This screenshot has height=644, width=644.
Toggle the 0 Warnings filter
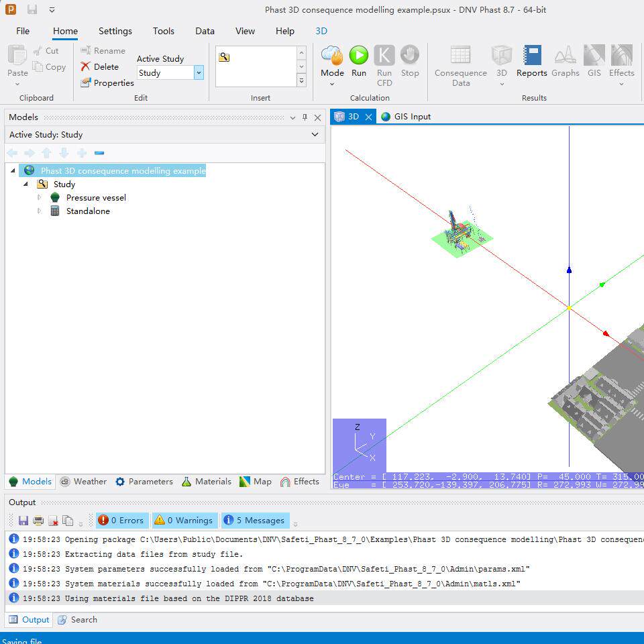tap(184, 521)
